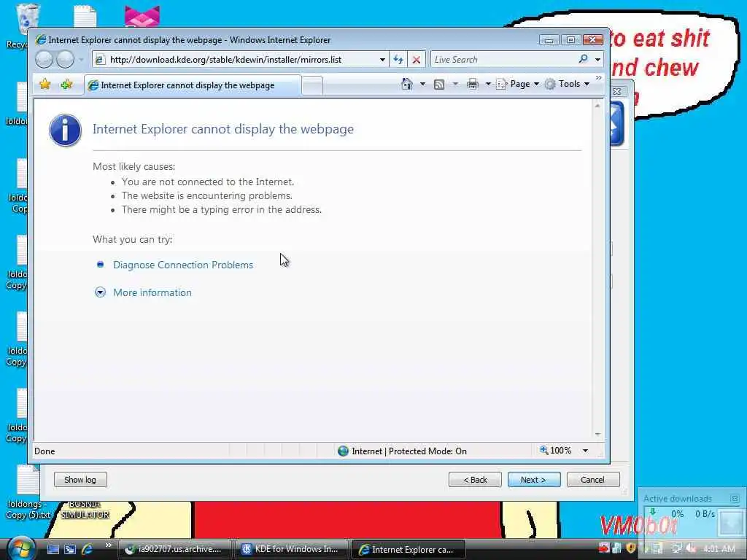Select the BOSNIA SIMULATOR desktop icon

[85, 509]
